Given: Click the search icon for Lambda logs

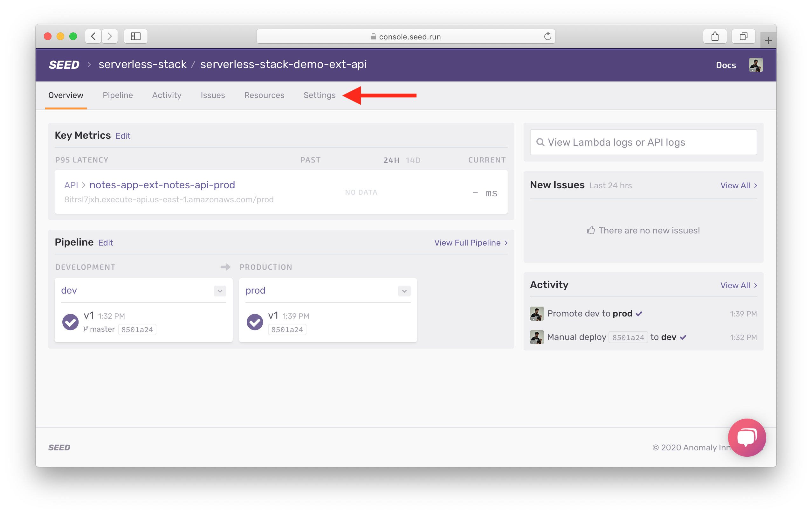Looking at the screenshot, I should pyautogui.click(x=540, y=142).
